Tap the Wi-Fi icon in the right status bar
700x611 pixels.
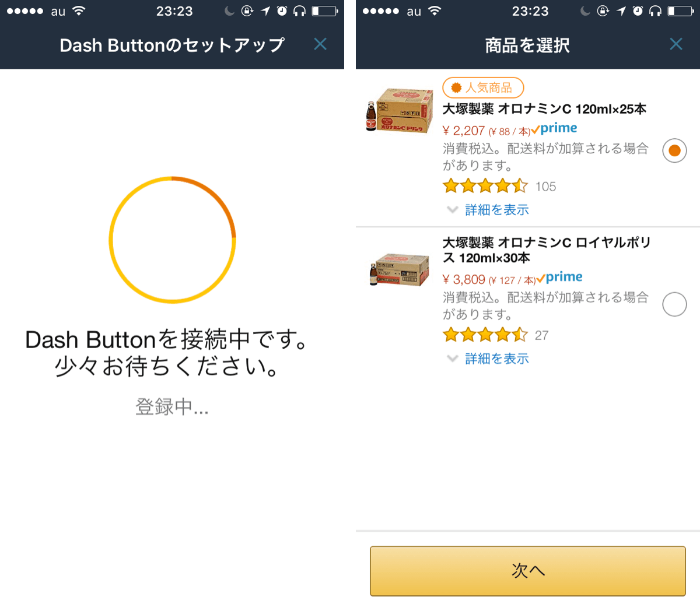[x=435, y=11]
